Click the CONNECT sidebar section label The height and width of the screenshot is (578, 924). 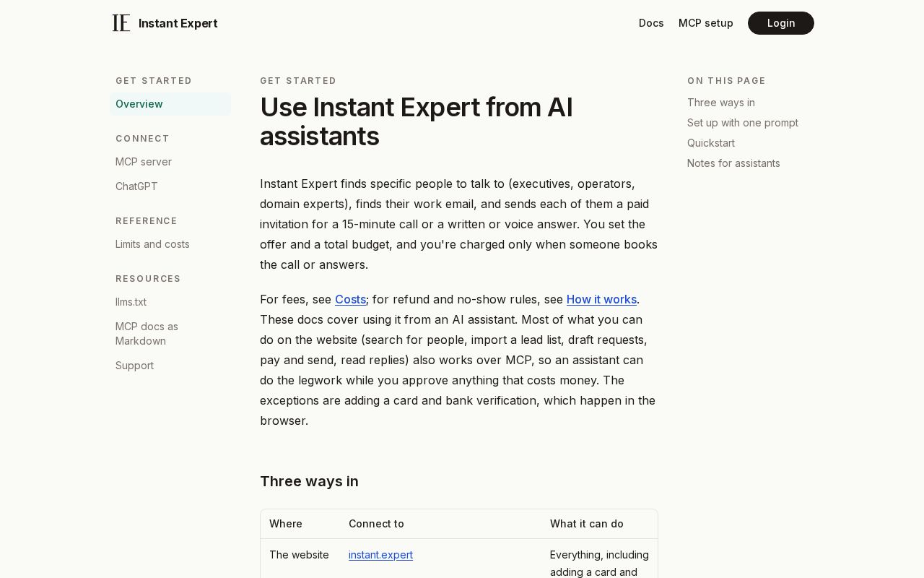[142, 139]
